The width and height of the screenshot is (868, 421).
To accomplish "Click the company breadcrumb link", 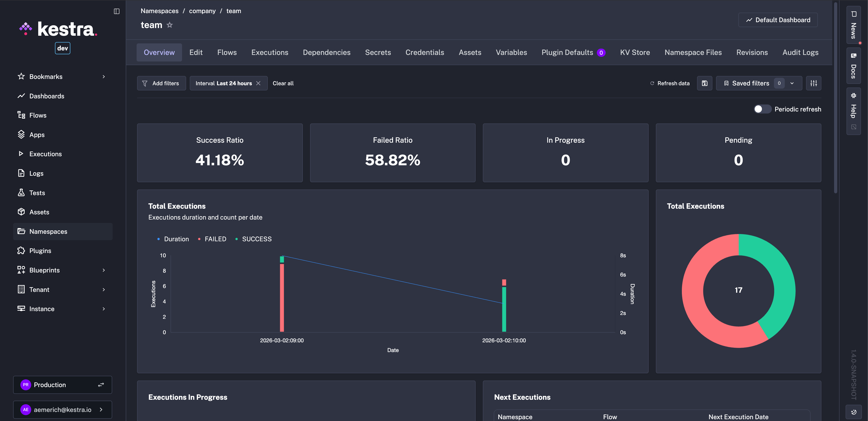I will point(202,11).
